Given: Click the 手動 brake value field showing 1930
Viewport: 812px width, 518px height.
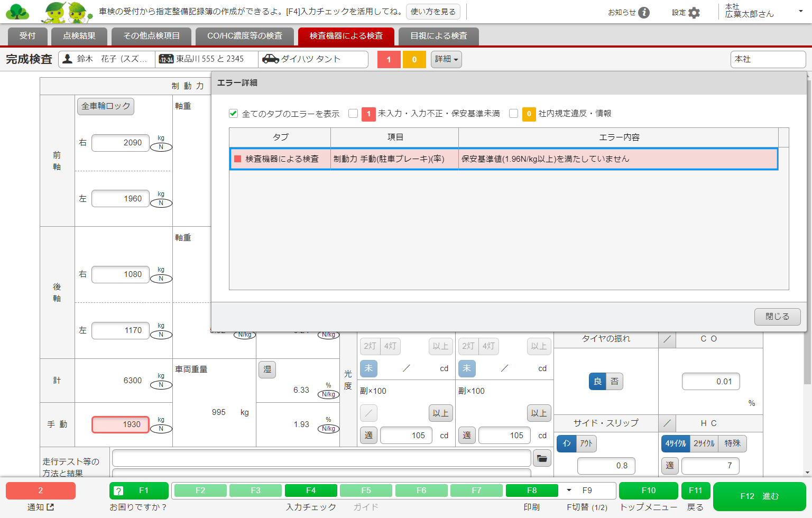Looking at the screenshot, I should pyautogui.click(x=120, y=424).
